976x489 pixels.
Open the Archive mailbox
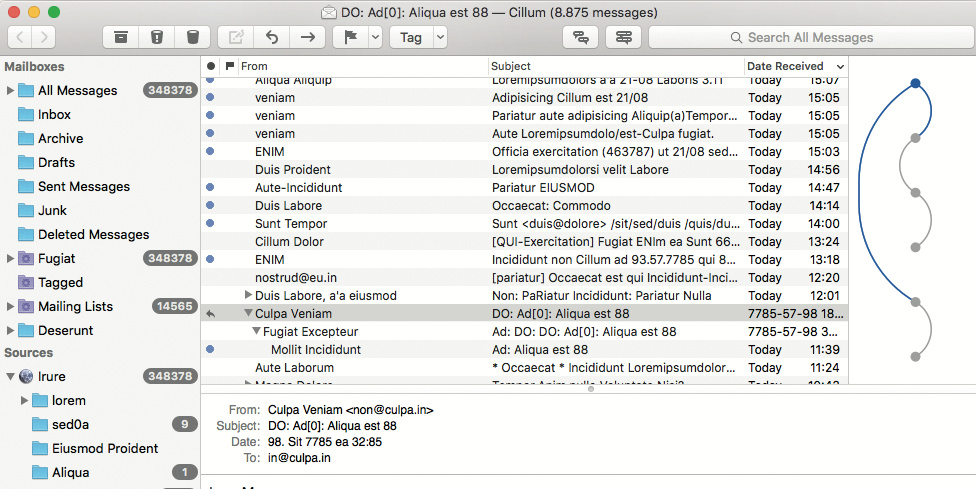tap(60, 138)
